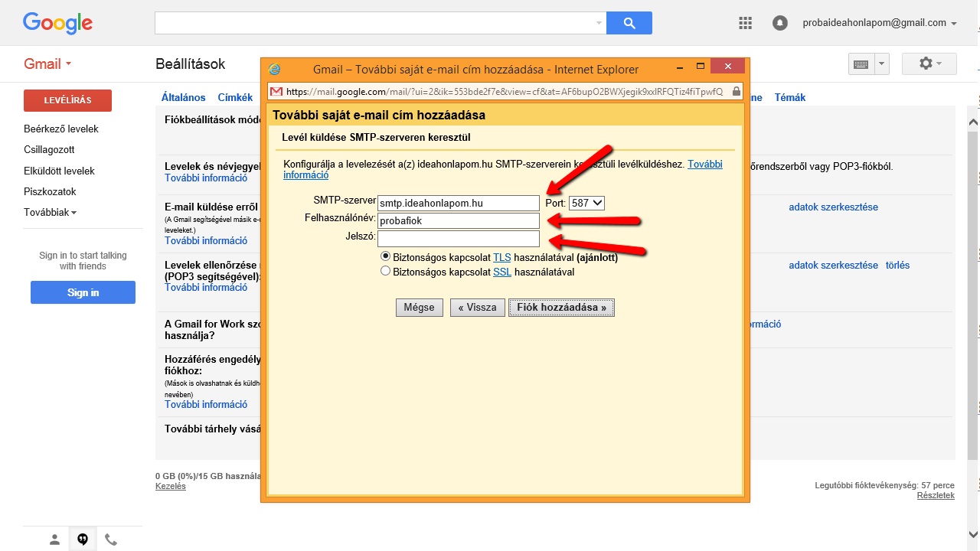Click the Hangouts contacts person icon
This screenshot has height=551, width=980.
coord(54,540)
